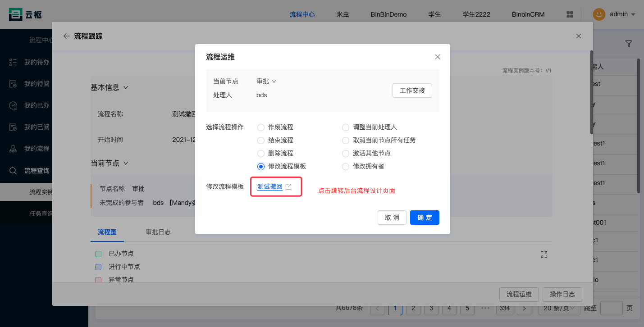
Task: Click the 我的待办 sidebar icon
Action: tap(13, 62)
